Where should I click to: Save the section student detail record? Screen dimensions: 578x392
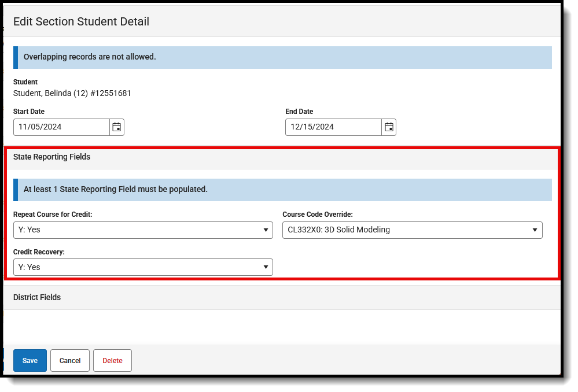click(x=30, y=360)
